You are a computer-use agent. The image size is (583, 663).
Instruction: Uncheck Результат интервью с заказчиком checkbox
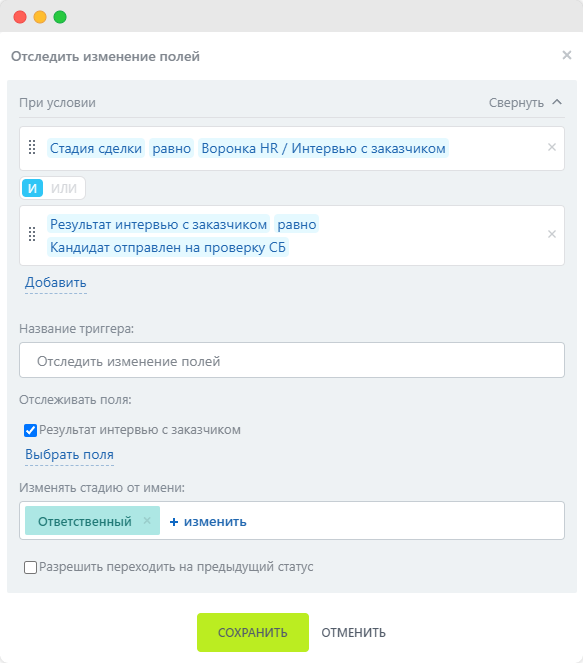[30, 430]
